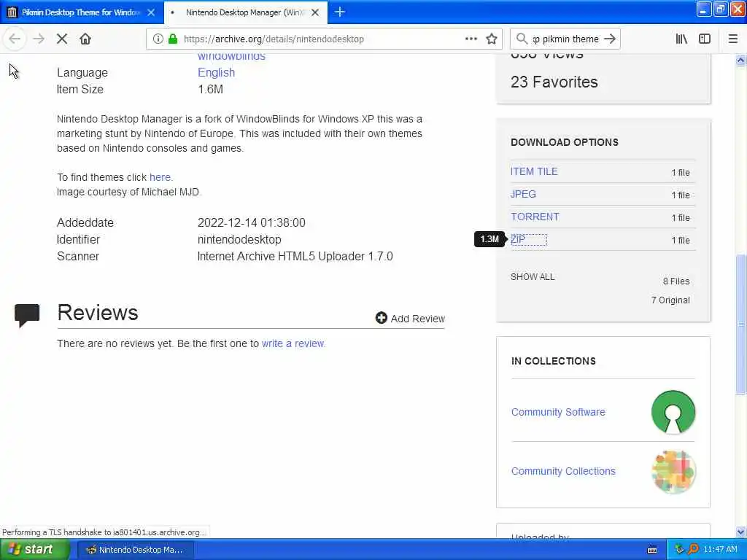
Task: Select Nintendo Desktop Ma... taskbar button
Action: (x=135, y=550)
